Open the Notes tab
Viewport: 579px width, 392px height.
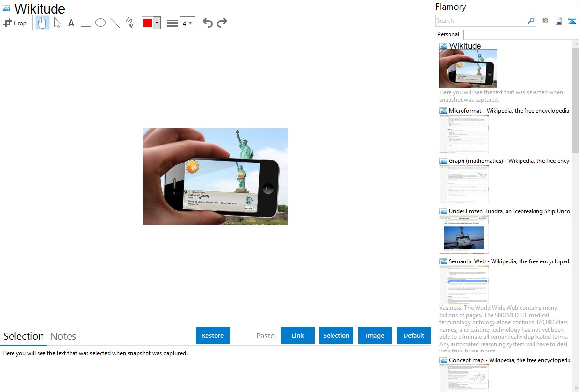pyautogui.click(x=63, y=336)
